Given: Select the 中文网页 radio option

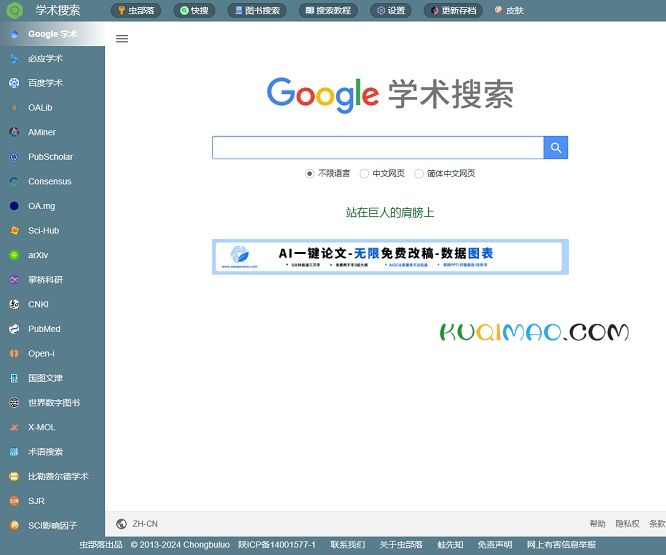Looking at the screenshot, I should [364, 173].
